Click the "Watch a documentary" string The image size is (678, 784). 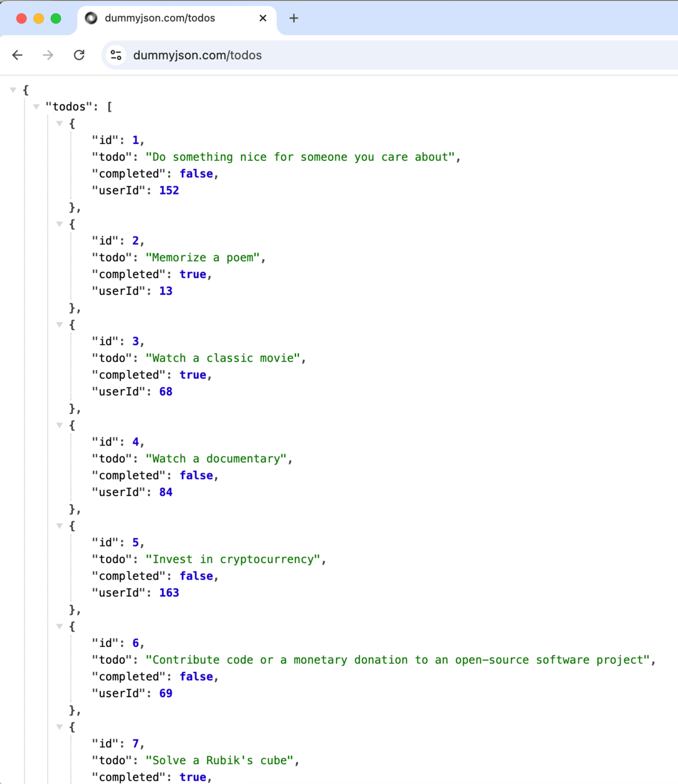tap(216, 458)
